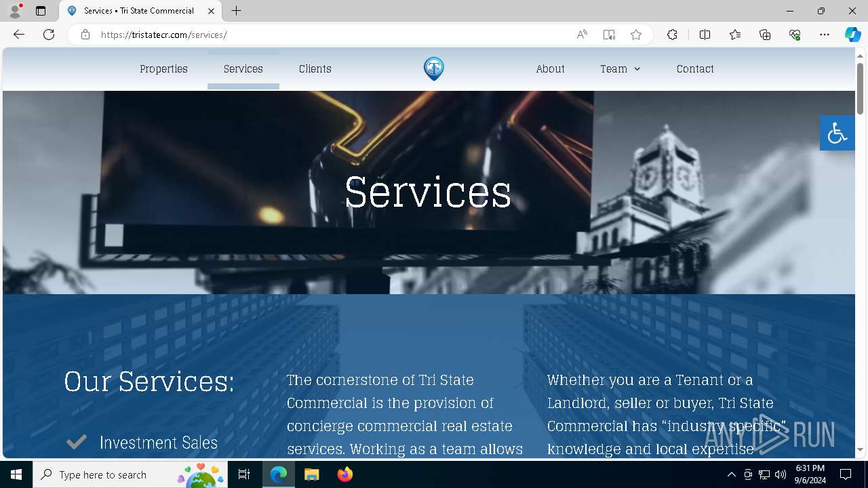The width and height of the screenshot is (868, 488).
Task: Click the taskbar search box
Action: tap(132, 474)
